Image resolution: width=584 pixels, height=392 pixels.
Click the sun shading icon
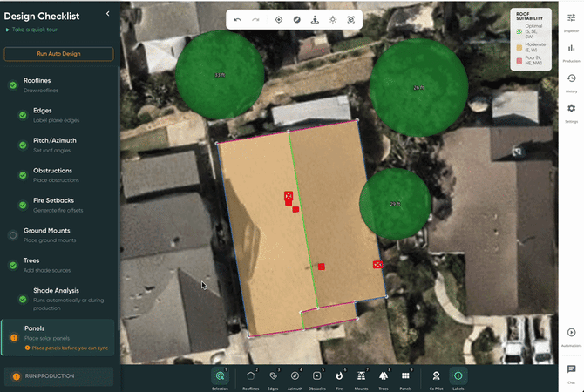(332, 19)
